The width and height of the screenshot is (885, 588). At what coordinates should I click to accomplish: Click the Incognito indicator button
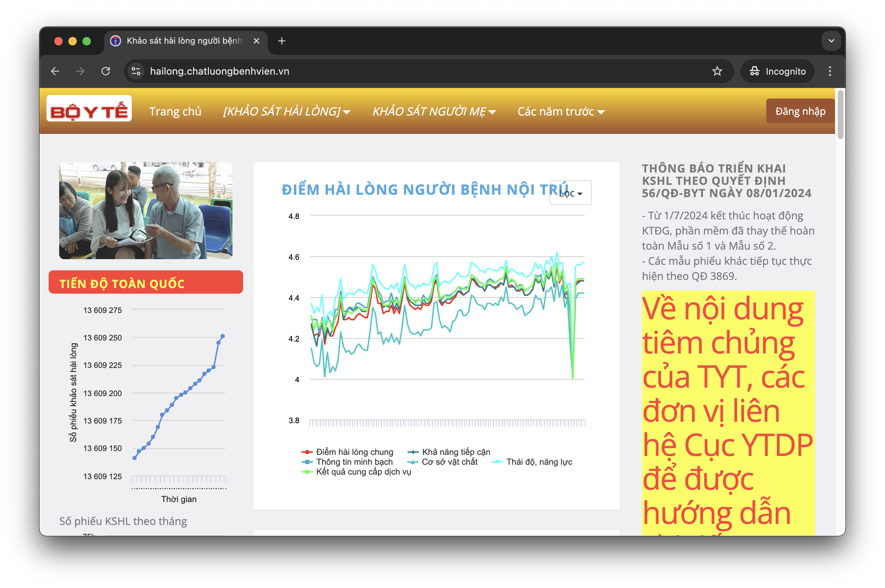coord(777,71)
